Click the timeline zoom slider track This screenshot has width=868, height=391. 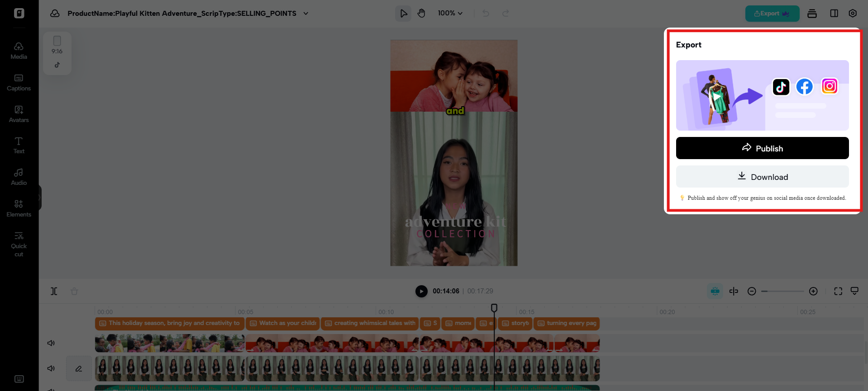tap(782, 292)
